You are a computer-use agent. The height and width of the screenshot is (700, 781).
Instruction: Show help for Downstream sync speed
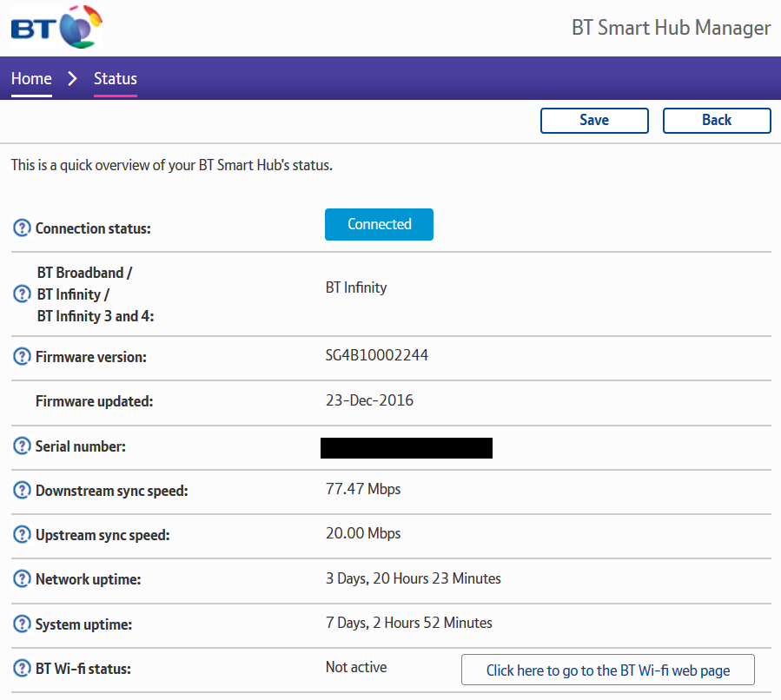coord(22,490)
